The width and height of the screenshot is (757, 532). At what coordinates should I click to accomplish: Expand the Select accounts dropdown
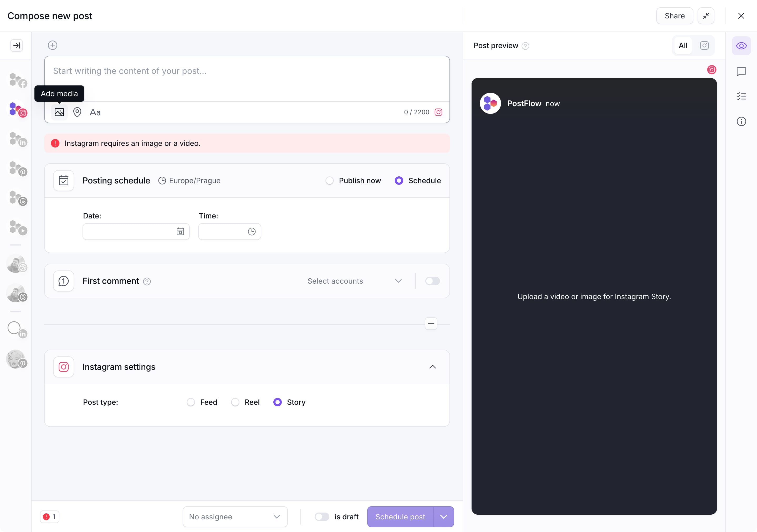pos(354,281)
